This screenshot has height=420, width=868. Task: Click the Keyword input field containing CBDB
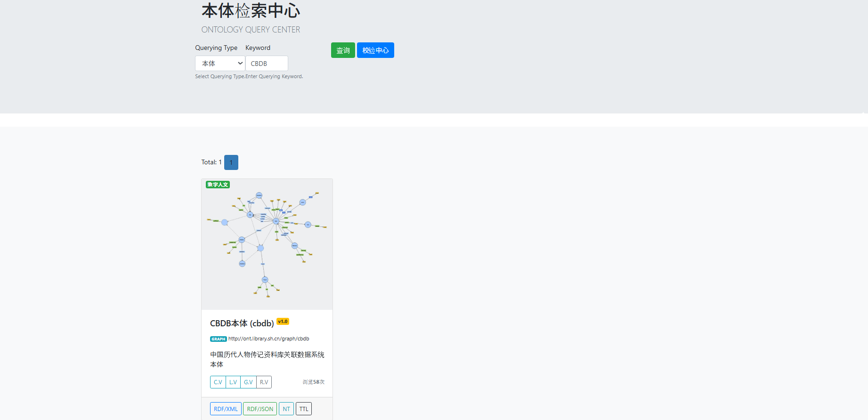coord(267,64)
